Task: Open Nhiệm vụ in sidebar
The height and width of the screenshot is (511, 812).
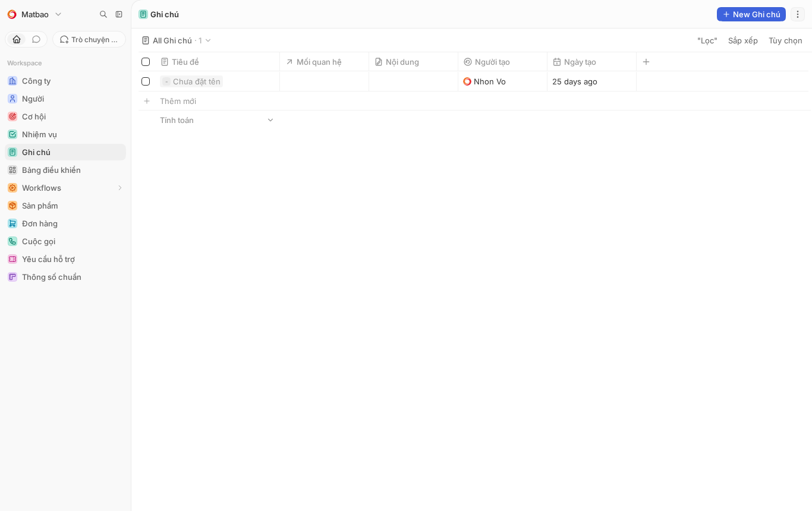Action: click(65, 134)
